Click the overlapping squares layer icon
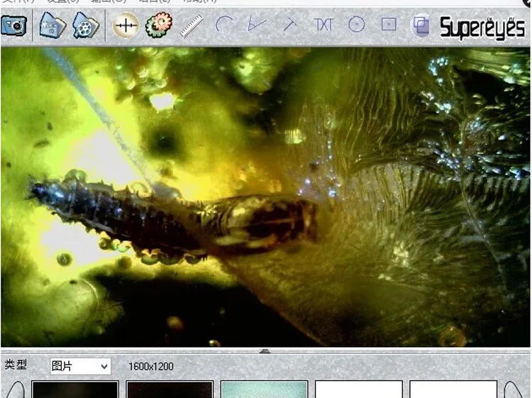Image resolution: width=532 pixels, height=398 pixels. pyautogui.click(x=421, y=26)
